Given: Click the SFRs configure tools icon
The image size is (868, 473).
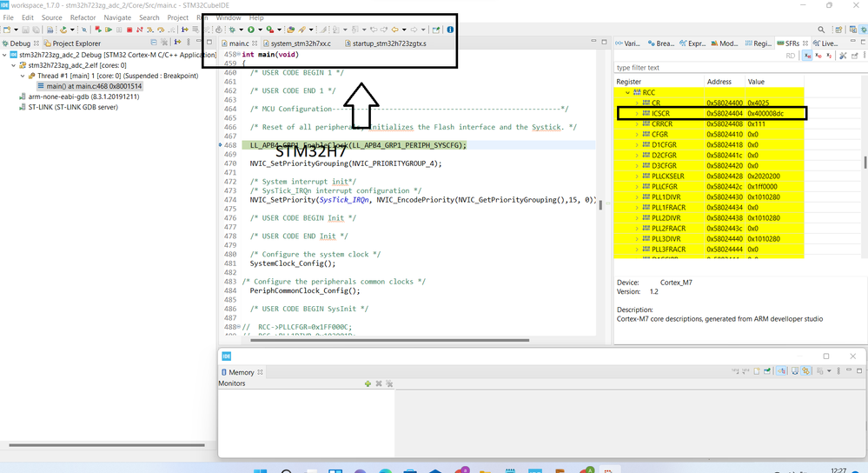Looking at the screenshot, I should 843,56.
